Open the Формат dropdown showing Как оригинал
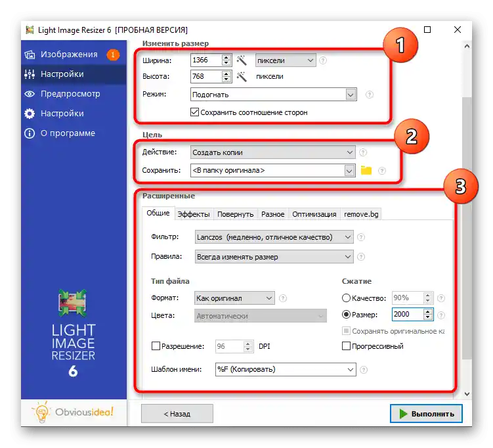Screen dimensions: 493x448 click(x=234, y=298)
